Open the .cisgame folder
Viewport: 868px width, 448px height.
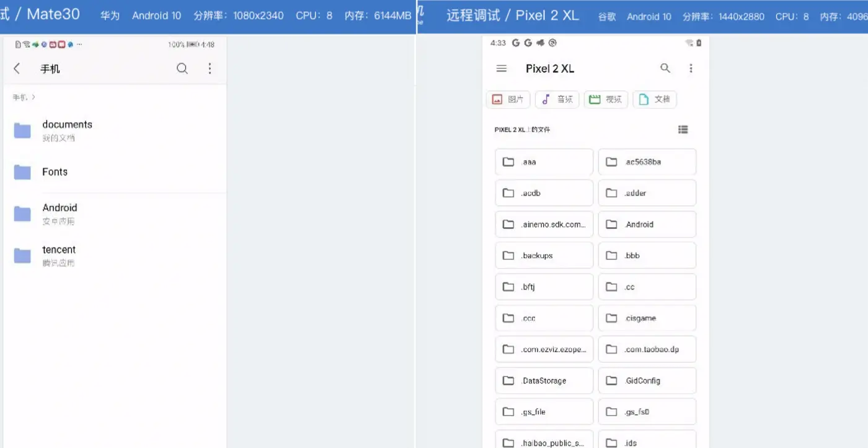(x=647, y=318)
